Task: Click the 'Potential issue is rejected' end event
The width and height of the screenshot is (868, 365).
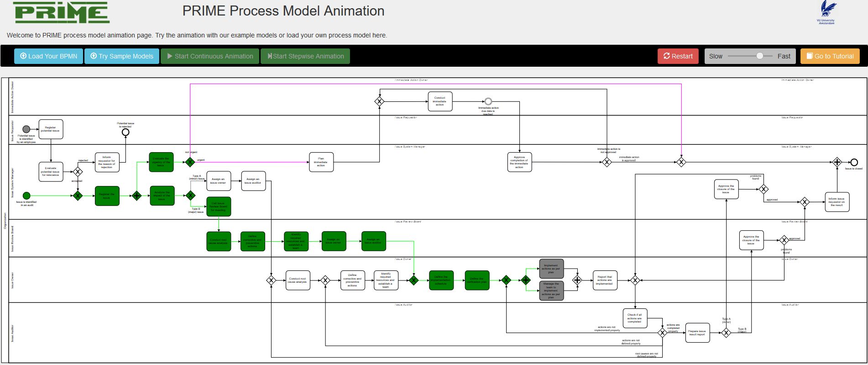Action: point(125,132)
